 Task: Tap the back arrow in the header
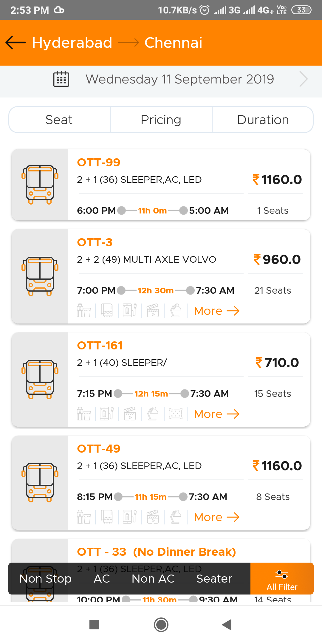click(x=16, y=43)
